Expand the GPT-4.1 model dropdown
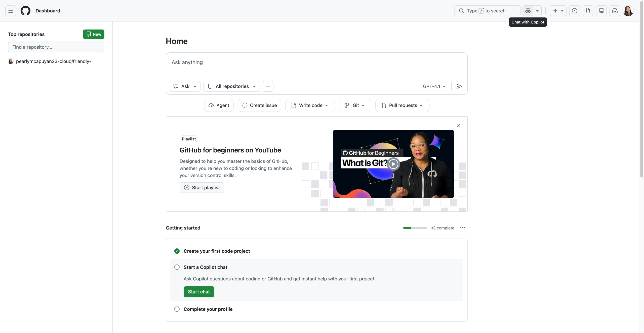The width and height of the screenshot is (644, 333). [434, 86]
